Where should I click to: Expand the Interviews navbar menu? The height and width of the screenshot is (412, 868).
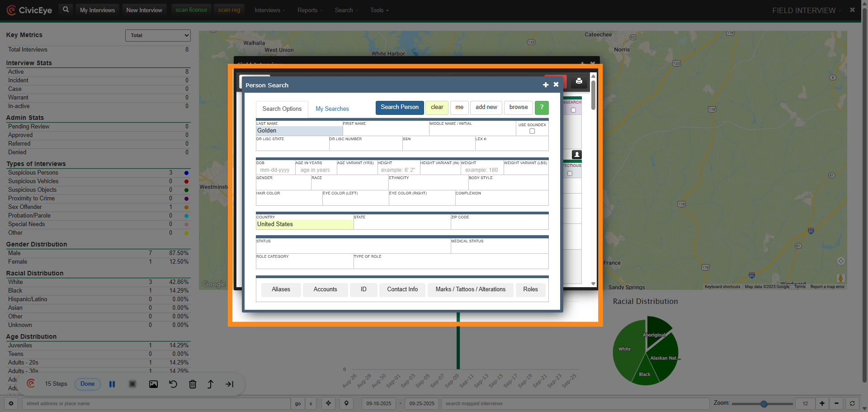tap(269, 10)
